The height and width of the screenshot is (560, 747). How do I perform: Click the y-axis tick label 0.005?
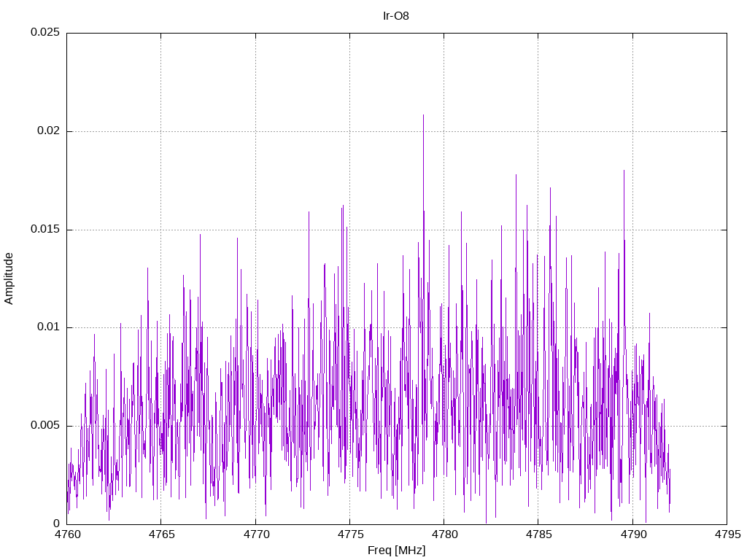45,425
